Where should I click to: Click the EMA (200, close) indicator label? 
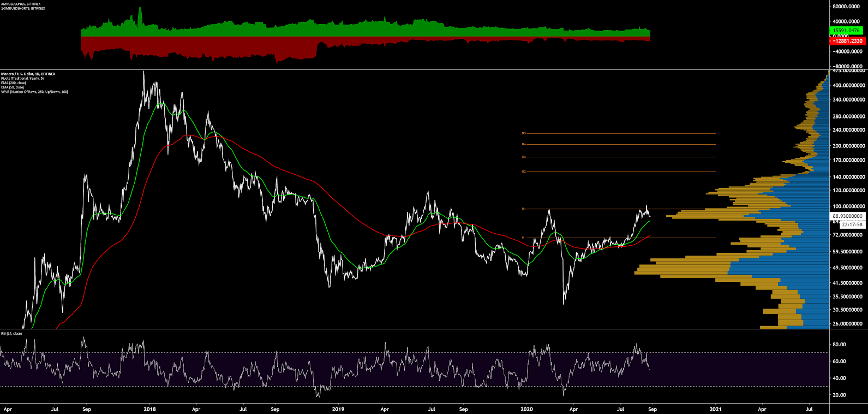click(x=13, y=82)
